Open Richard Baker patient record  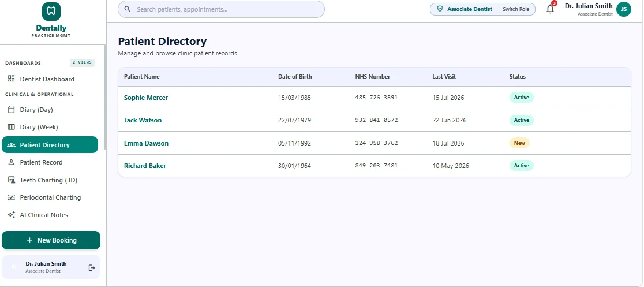pyautogui.click(x=145, y=166)
